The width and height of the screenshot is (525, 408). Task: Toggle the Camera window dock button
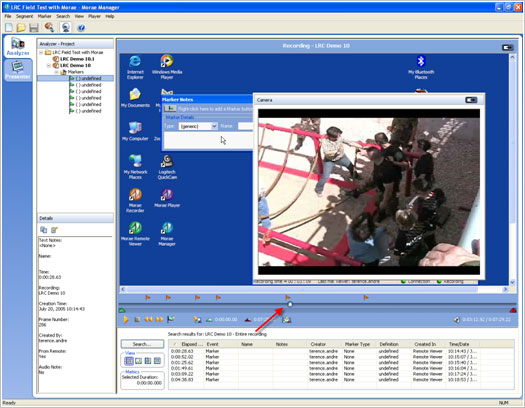471,100
